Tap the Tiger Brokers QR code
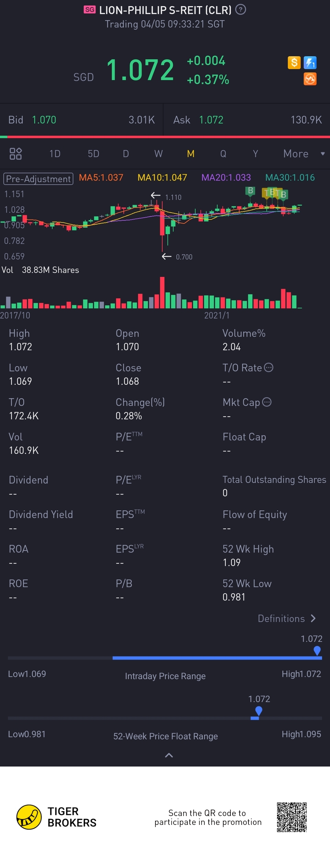Screen dimensions: 330x868 pos(291,817)
